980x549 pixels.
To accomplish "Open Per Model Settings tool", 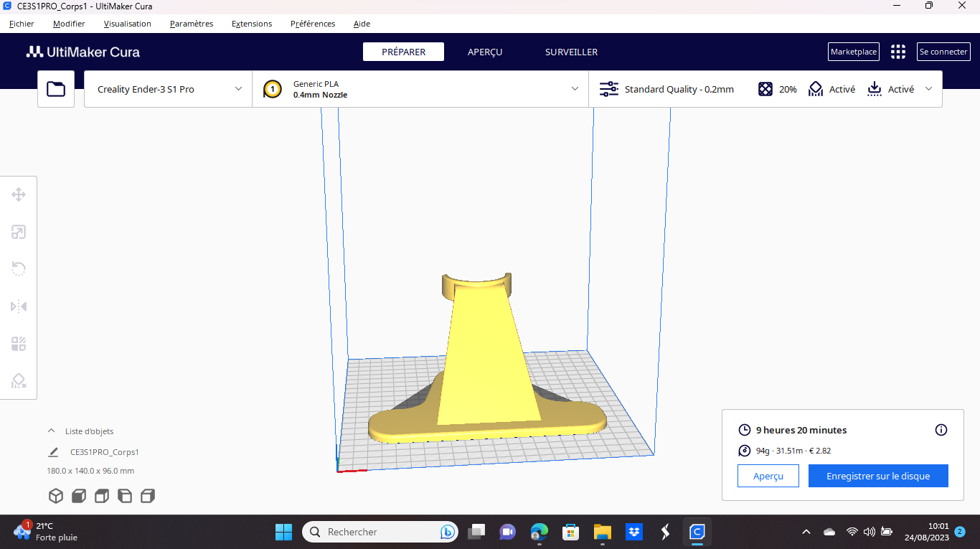I will coord(19,344).
